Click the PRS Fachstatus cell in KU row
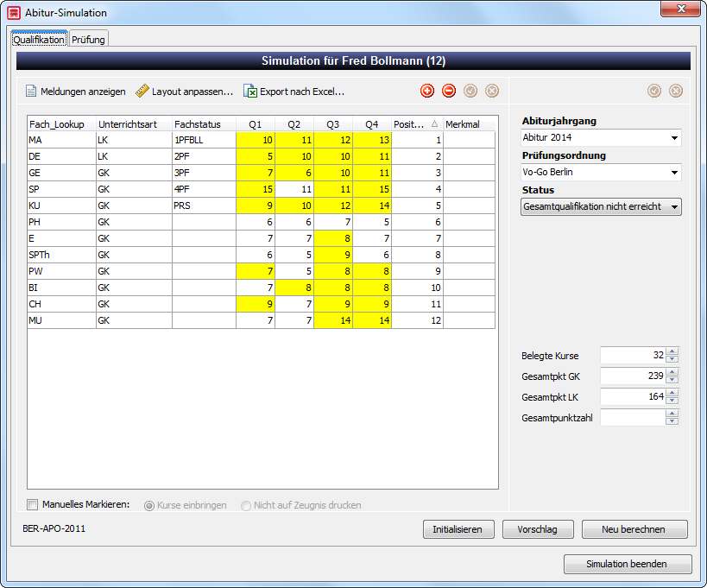 (x=204, y=205)
